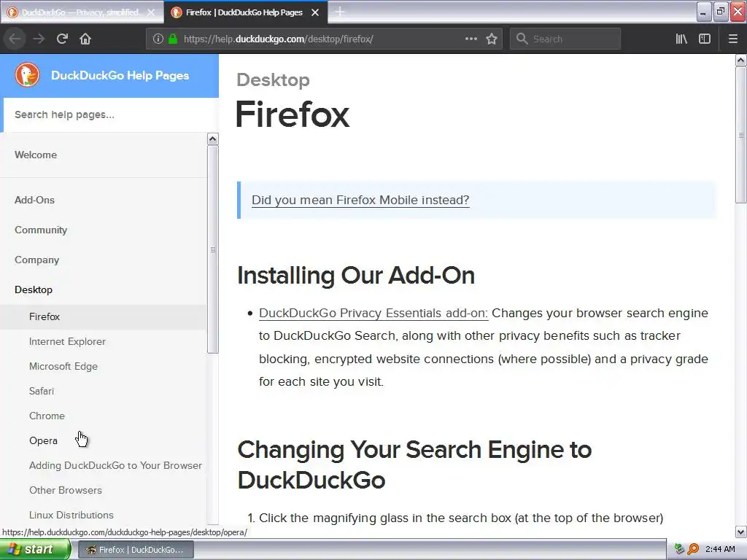This screenshot has width=747, height=560.
Task: Open the Welcome sidebar item
Action: pos(36,155)
